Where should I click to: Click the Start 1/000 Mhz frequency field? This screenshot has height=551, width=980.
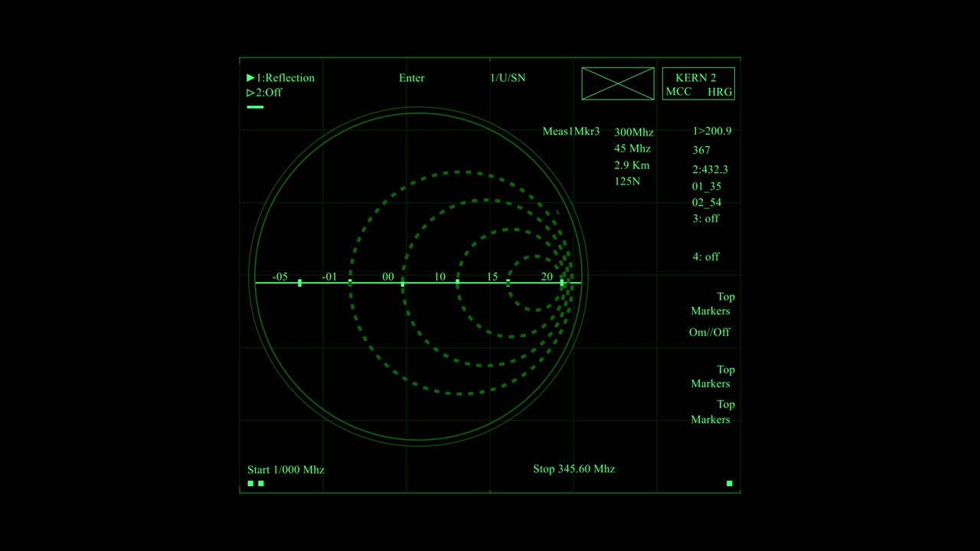click(286, 470)
